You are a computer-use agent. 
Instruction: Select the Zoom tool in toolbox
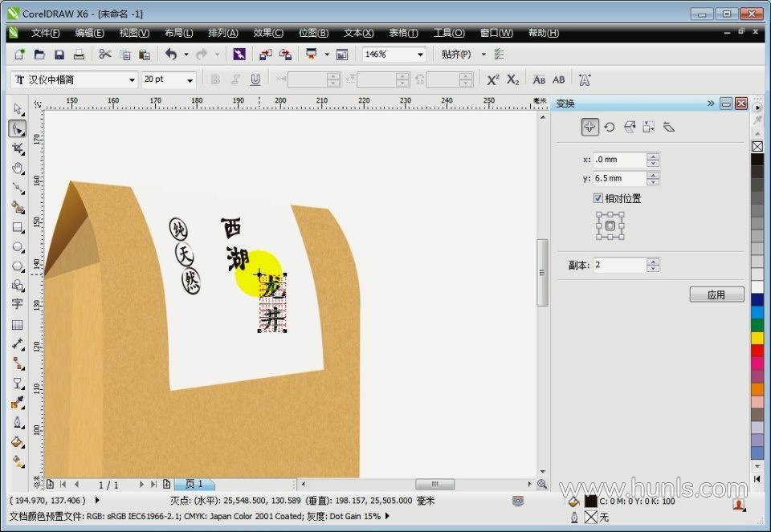click(18, 168)
